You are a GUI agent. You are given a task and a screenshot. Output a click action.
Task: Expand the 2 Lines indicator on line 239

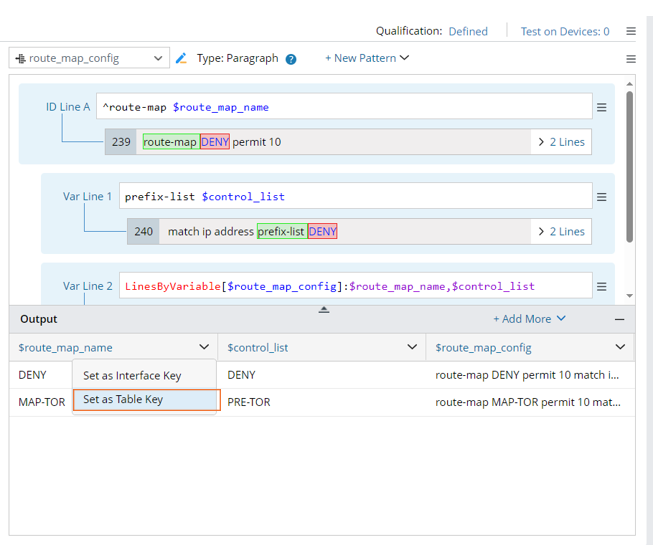coord(561,142)
